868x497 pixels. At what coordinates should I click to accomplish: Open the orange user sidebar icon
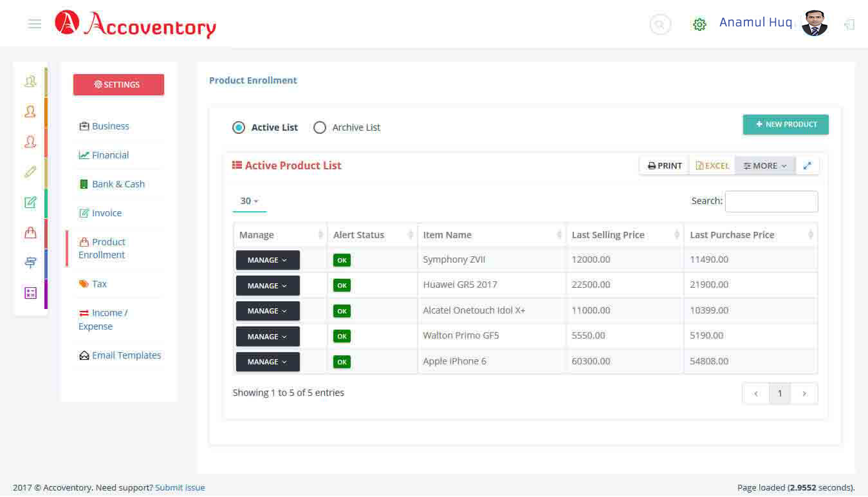pyautogui.click(x=30, y=111)
